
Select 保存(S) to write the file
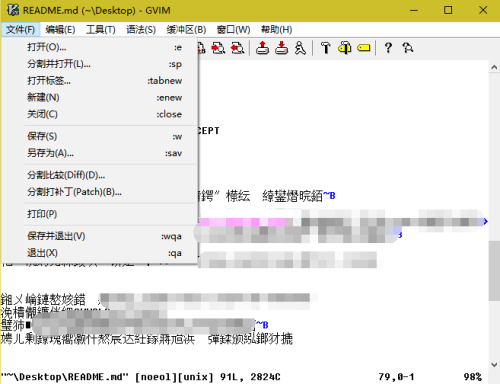[99, 136]
